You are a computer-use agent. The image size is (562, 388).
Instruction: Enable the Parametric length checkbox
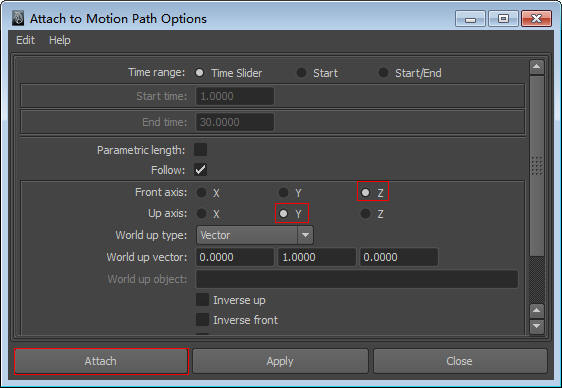coord(200,149)
